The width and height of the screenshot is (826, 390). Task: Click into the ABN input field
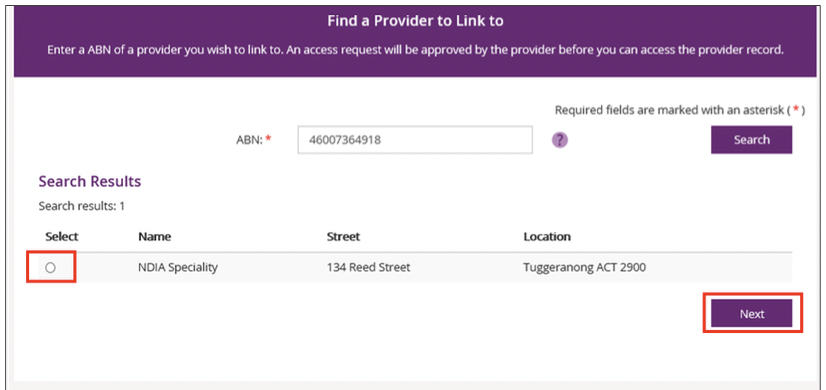click(x=415, y=140)
